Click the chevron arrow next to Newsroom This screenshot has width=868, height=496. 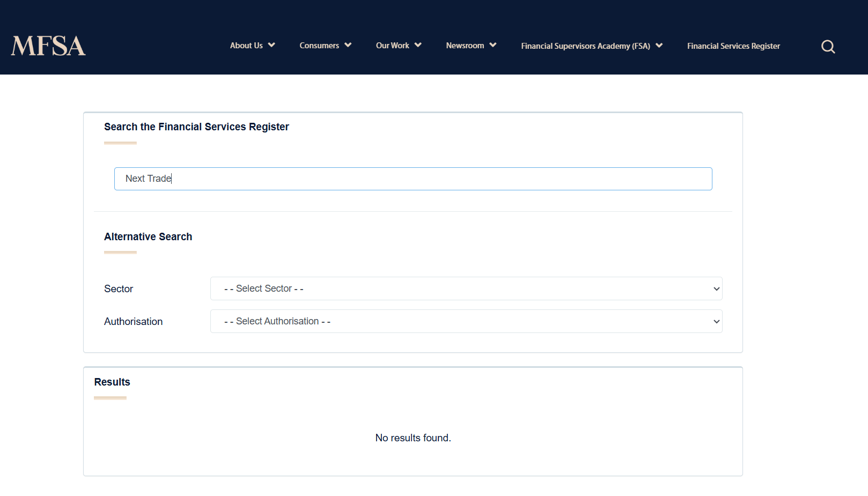(492, 45)
